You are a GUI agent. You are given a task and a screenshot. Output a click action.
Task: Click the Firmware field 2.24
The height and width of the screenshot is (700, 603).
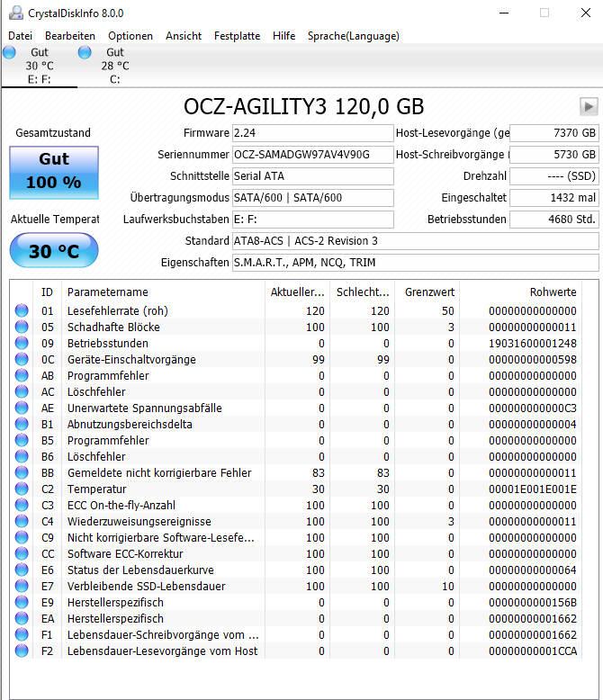point(312,133)
